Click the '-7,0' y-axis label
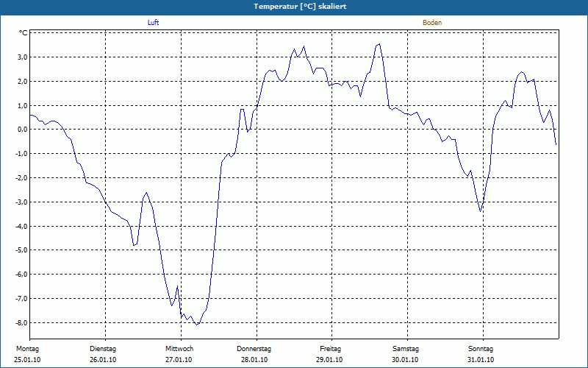Image resolution: width=588 pixels, height=368 pixels. (22, 299)
